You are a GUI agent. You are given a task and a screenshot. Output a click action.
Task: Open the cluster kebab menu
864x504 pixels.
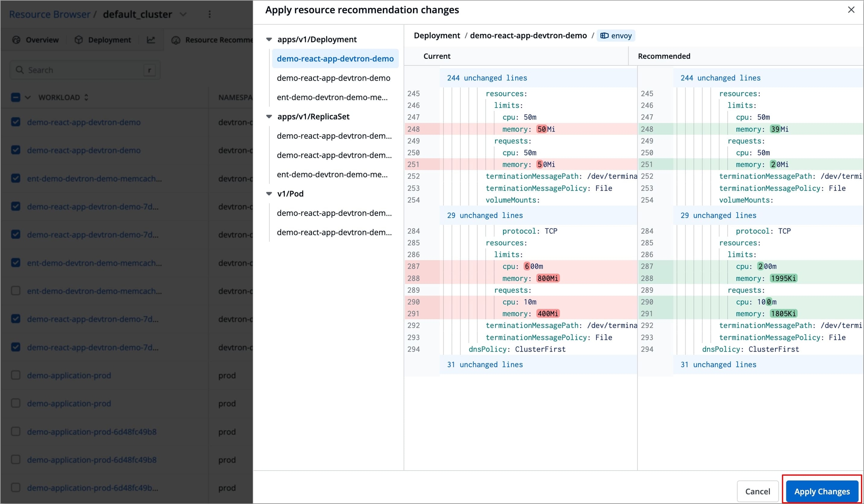point(210,14)
